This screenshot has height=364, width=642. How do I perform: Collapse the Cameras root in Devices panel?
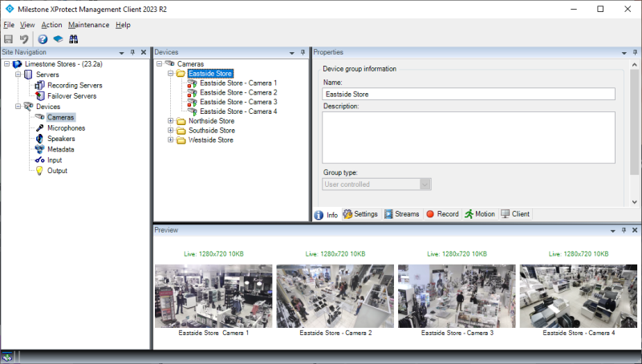(x=159, y=64)
